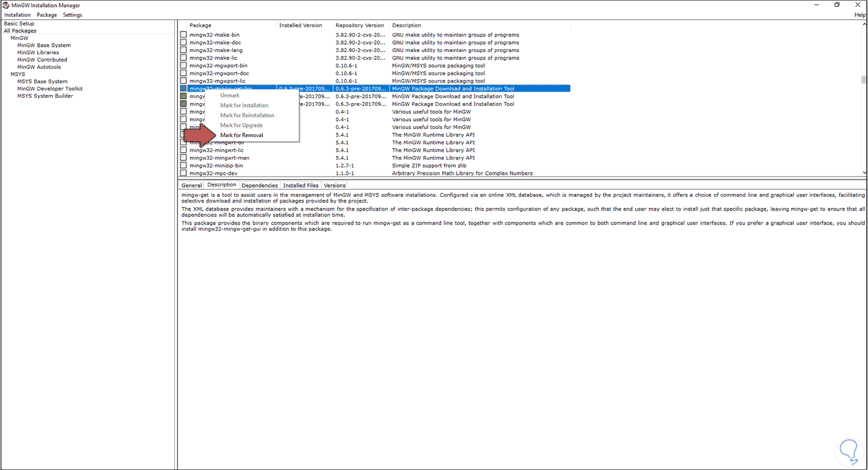The height and width of the screenshot is (470, 868).
Task: Tick the checkbox for mingw32-make-lang
Action: click(x=183, y=50)
